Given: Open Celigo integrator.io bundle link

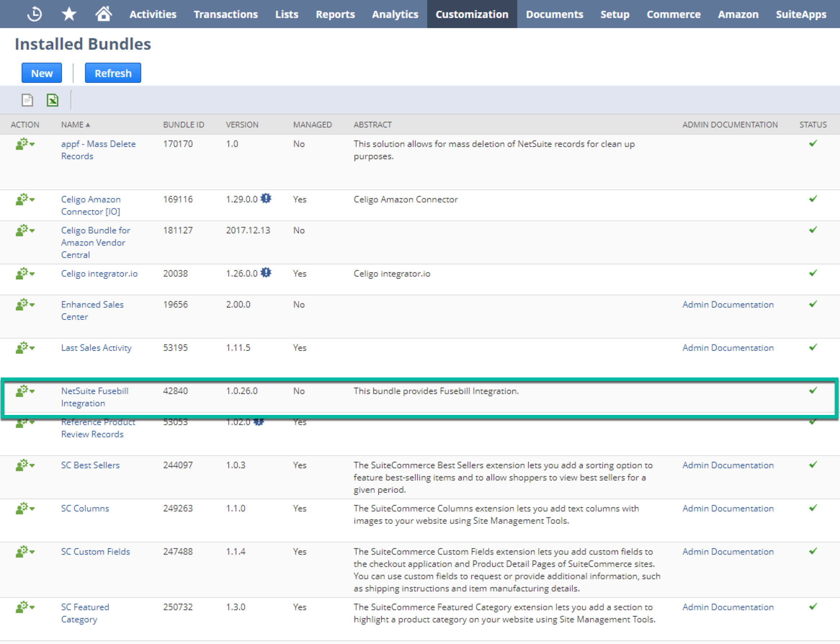Looking at the screenshot, I should coord(99,273).
